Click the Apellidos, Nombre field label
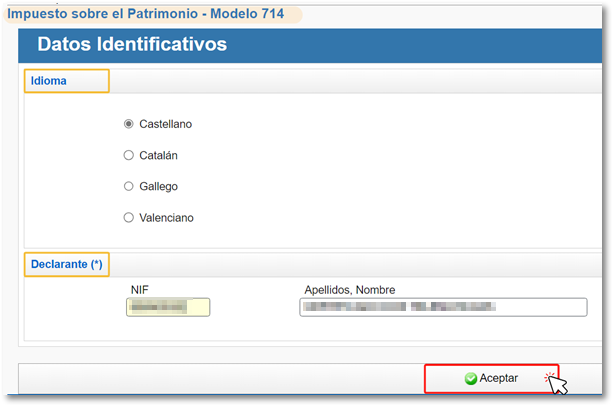 tap(349, 290)
